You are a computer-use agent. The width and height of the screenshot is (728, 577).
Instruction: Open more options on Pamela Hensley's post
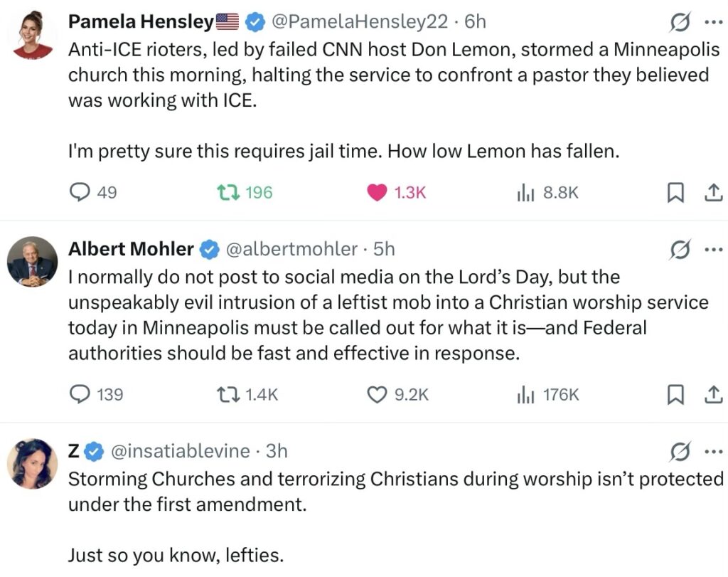[x=712, y=22]
